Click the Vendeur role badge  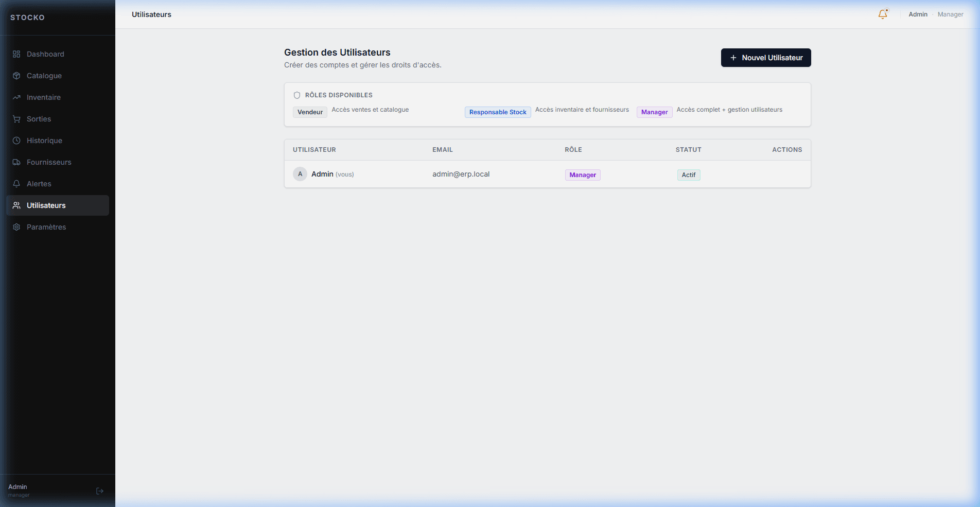310,112
